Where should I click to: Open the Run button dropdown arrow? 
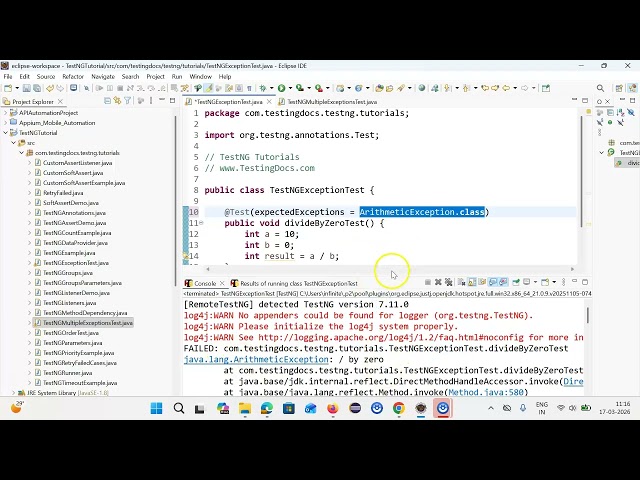pos(290,88)
